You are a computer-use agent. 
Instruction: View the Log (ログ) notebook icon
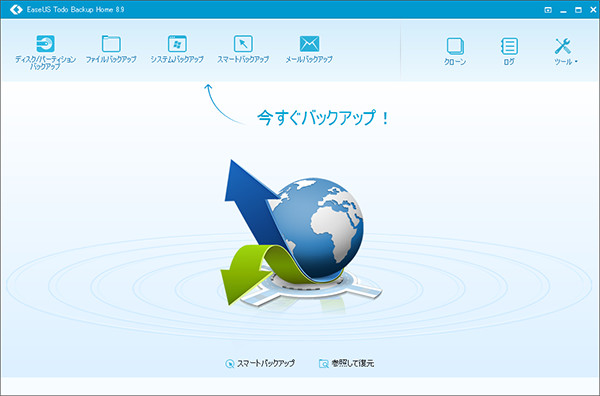pos(509,46)
